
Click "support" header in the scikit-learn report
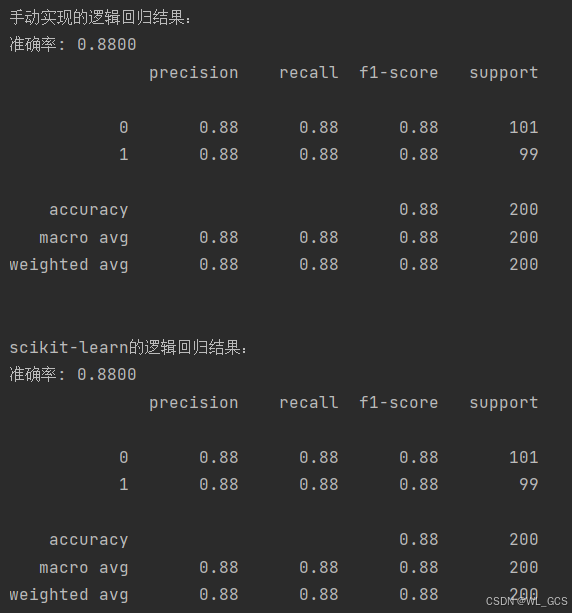click(504, 403)
